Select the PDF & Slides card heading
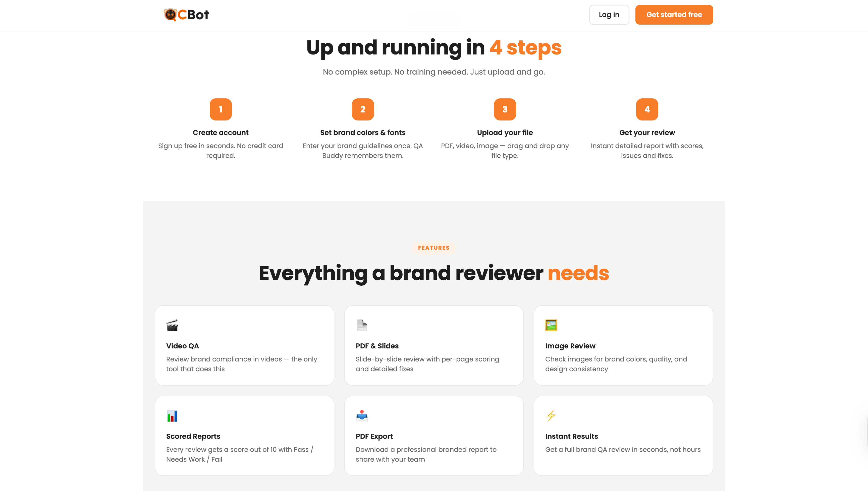This screenshot has height=491, width=868. pyautogui.click(x=377, y=346)
